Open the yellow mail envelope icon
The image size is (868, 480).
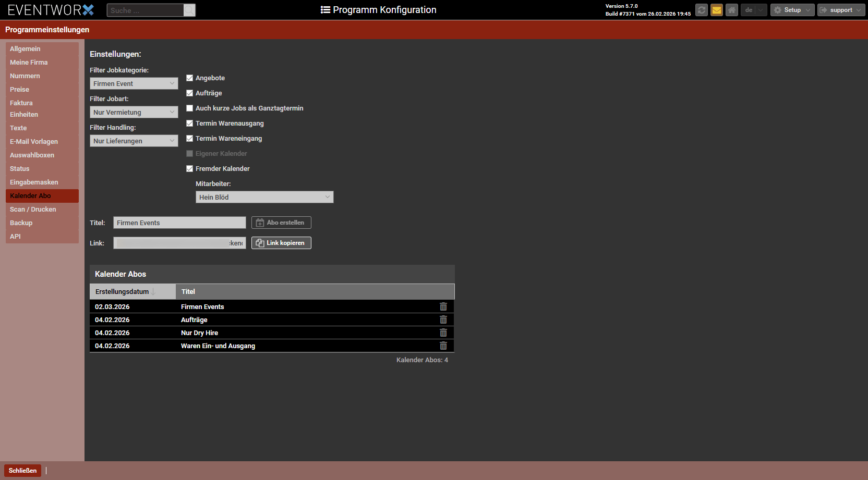[717, 10]
